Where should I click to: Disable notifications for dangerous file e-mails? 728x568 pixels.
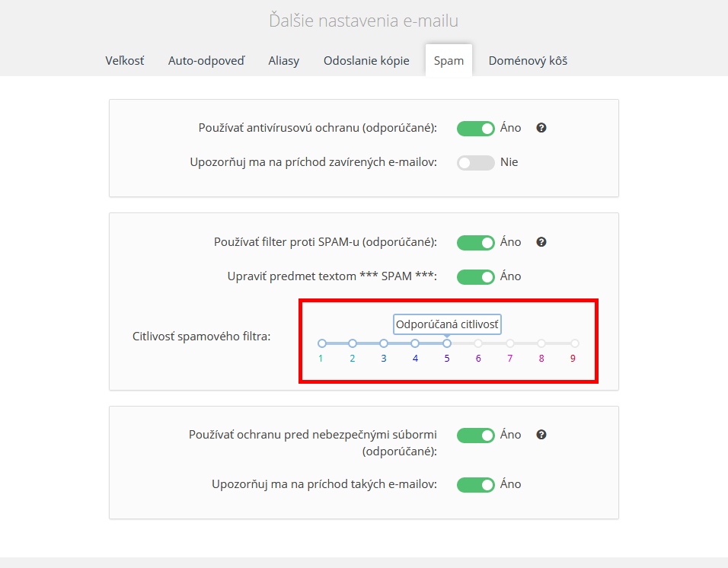[x=475, y=485]
